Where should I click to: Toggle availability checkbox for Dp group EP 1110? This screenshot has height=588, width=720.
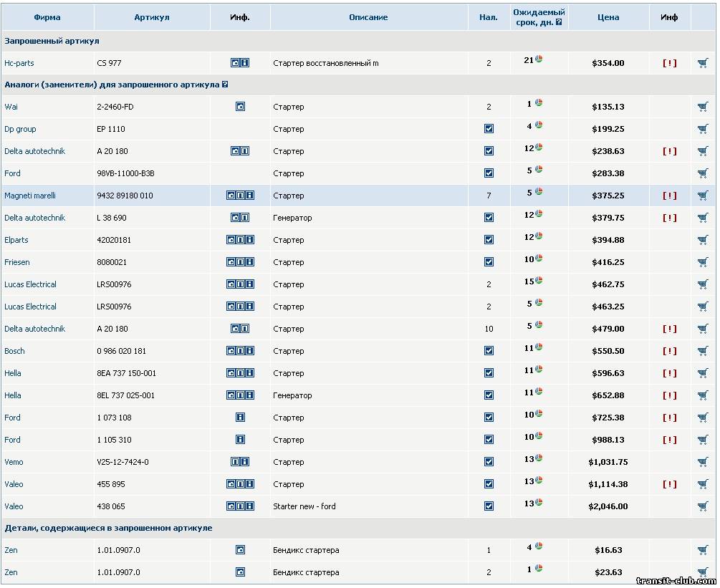click(489, 129)
